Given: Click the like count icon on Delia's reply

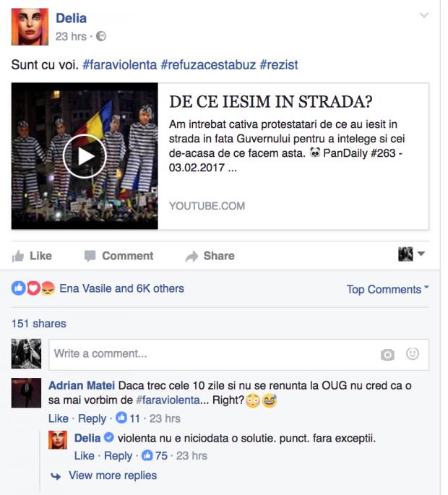Looking at the screenshot, I should tap(147, 455).
